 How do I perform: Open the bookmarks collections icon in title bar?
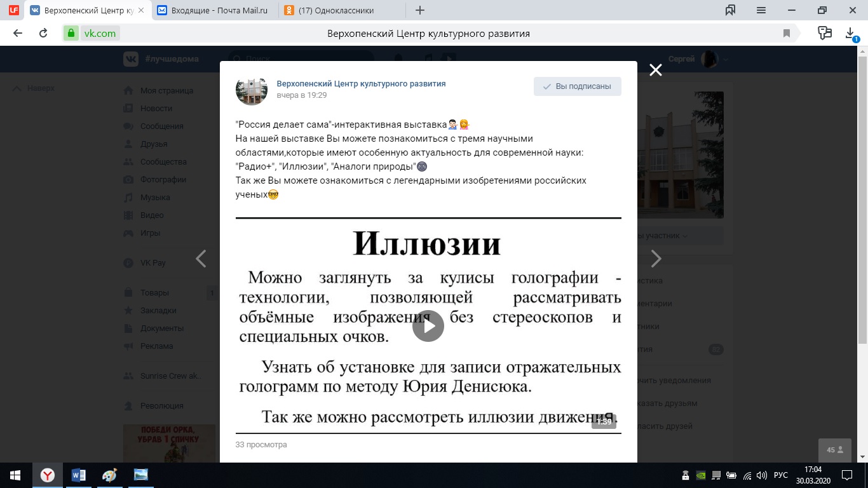pos(730,10)
